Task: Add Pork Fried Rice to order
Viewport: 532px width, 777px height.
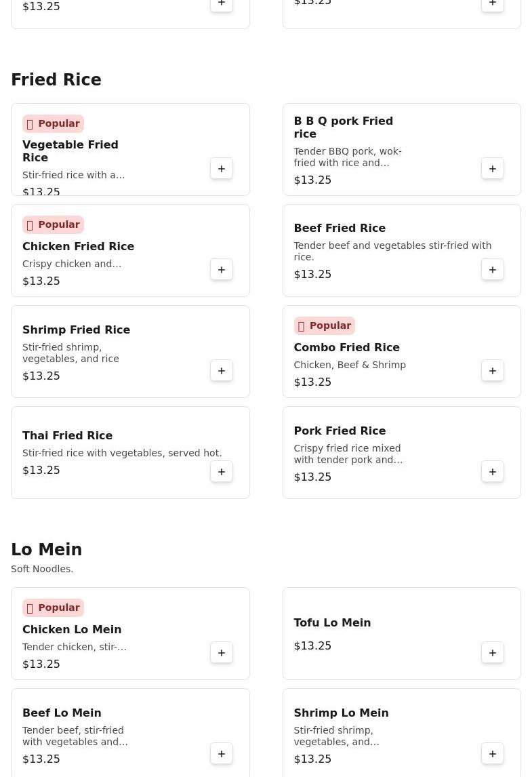Action: tap(493, 472)
